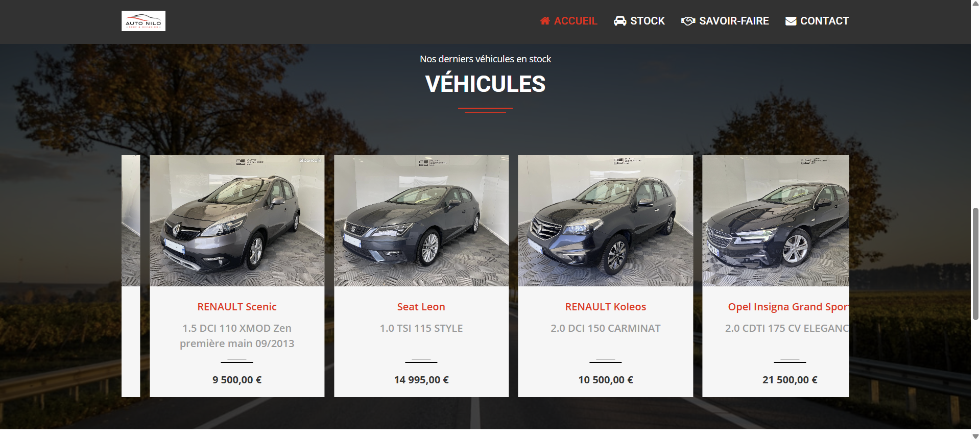Image resolution: width=980 pixels, height=440 pixels.
Task: Open the Opel Insigna photo
Action: (776, 221)
